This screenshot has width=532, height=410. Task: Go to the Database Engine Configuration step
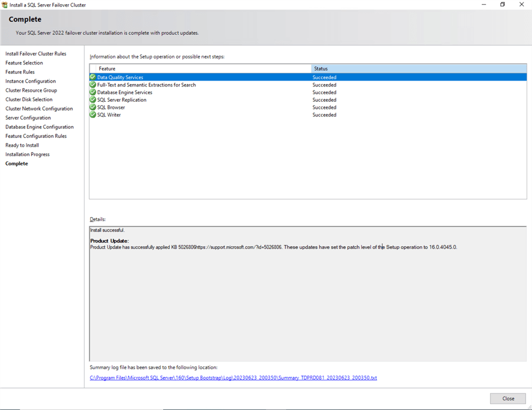pyautogui.click(x=40, y=127)
